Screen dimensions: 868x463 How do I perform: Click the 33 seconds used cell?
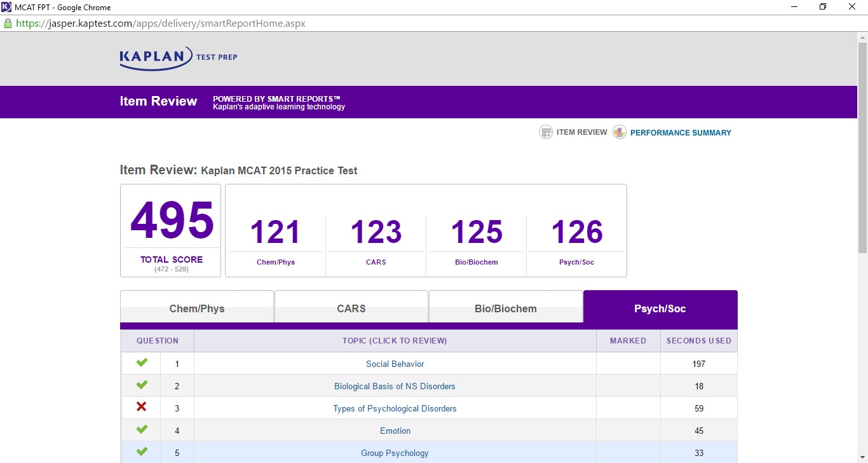click(699, 453)
